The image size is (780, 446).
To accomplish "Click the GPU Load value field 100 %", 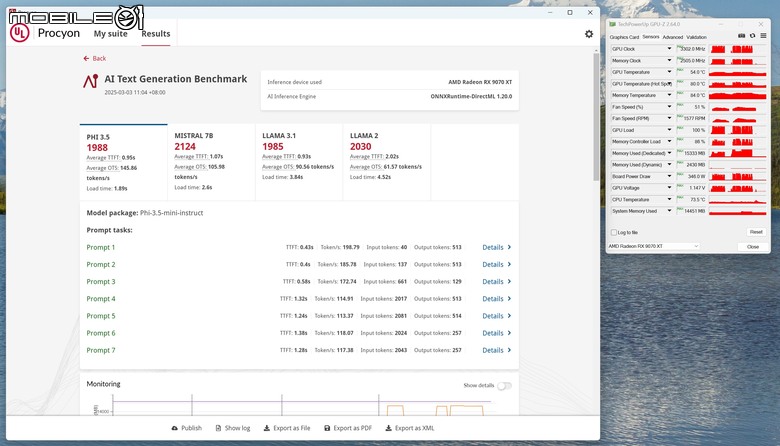I will point(691,130).
